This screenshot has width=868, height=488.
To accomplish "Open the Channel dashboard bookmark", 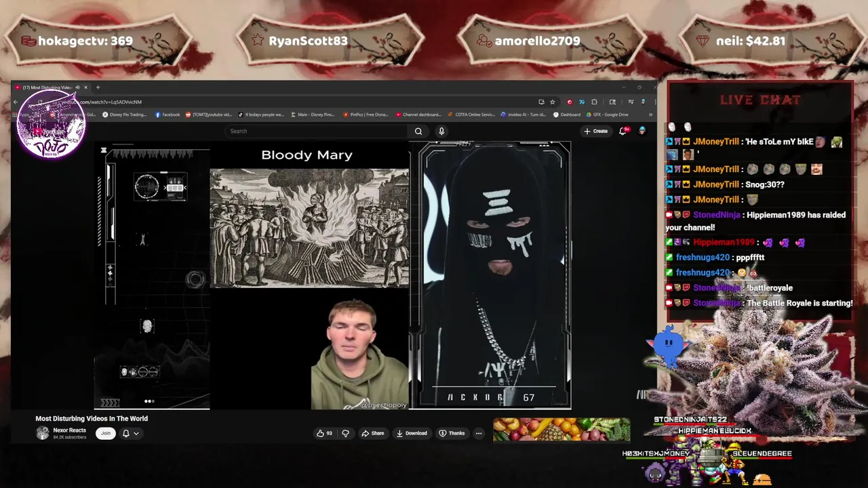I will [418, 115].
